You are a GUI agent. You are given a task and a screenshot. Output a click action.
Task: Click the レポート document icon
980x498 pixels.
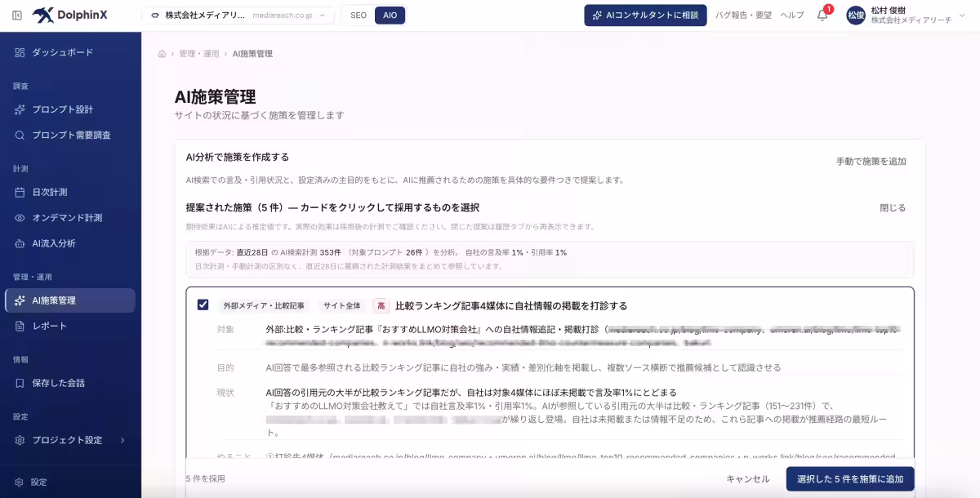click(20, 326)
